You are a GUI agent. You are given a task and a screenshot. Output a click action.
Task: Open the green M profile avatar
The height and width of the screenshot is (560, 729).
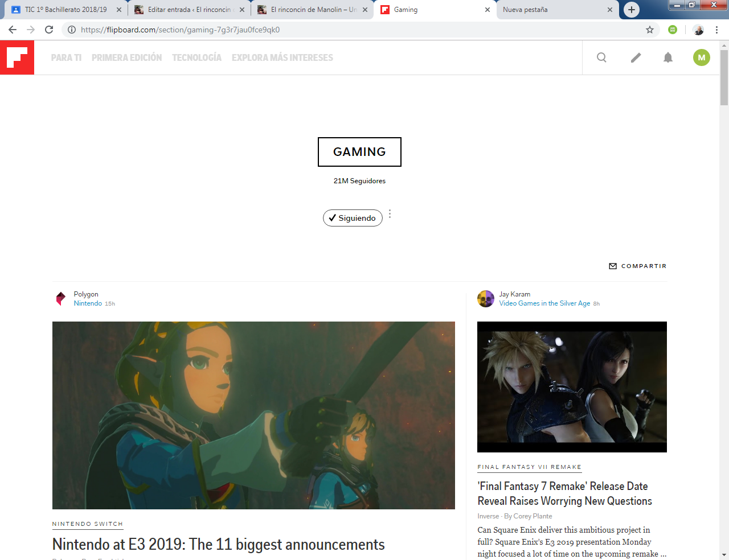tap(702, 57)
